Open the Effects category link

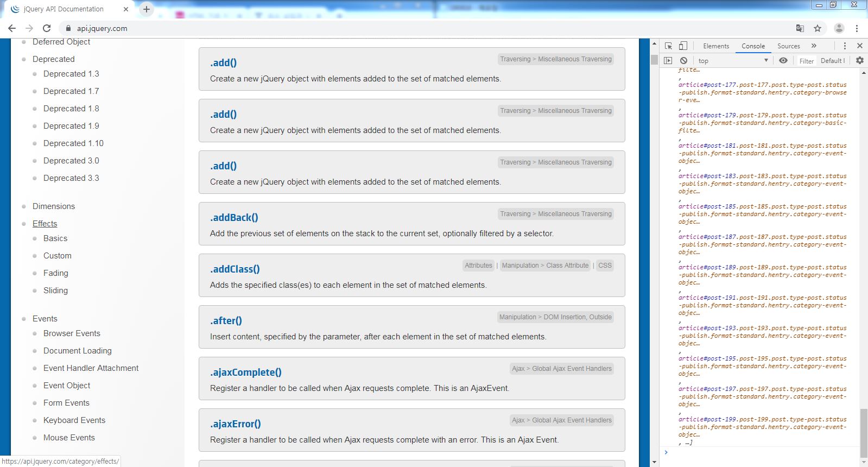(x=45, y=224)
